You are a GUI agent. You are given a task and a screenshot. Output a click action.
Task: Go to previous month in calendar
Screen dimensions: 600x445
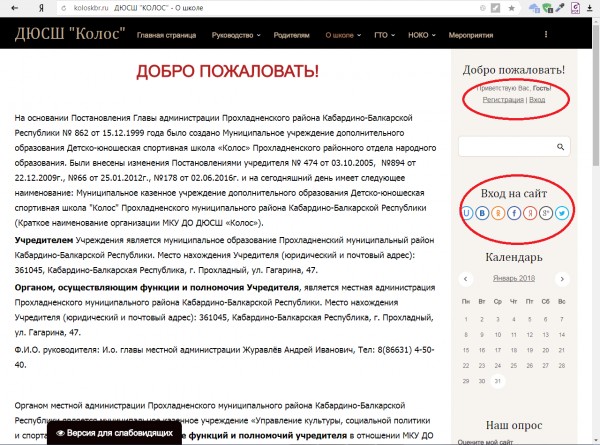[466, 279]
